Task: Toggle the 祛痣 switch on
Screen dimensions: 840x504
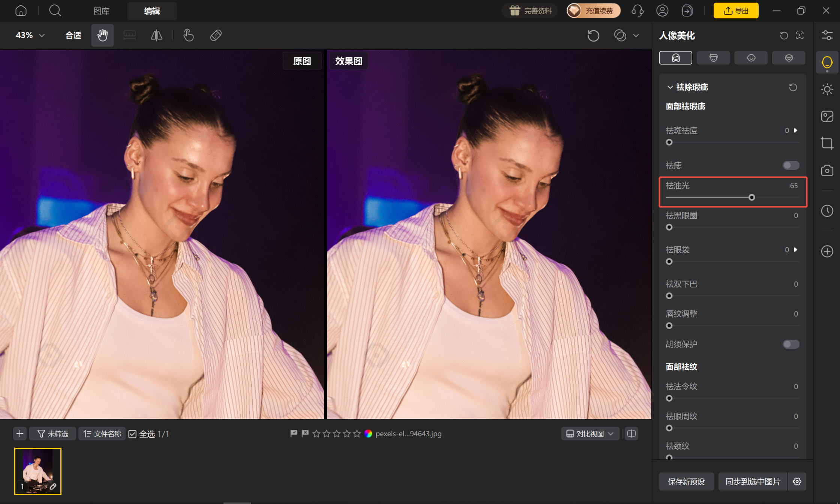Action: tap(791, 165)
